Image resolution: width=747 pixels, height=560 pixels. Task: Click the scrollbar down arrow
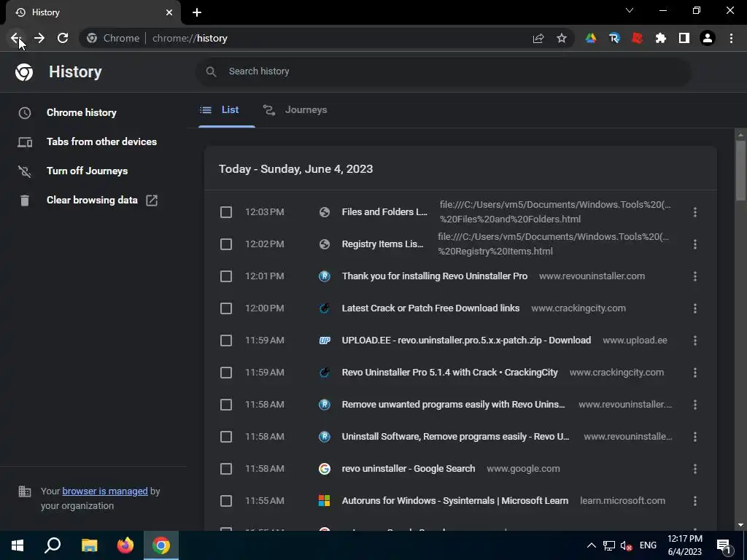coord(740,525)
